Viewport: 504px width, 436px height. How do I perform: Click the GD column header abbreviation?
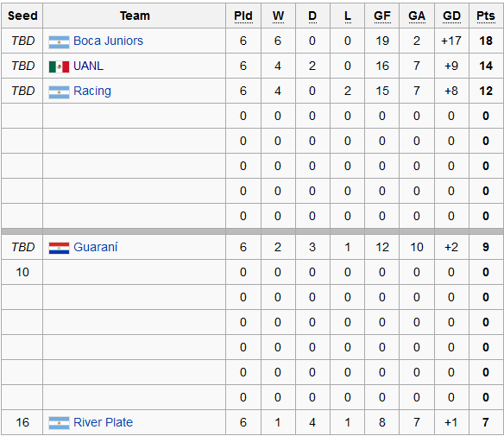451,16
